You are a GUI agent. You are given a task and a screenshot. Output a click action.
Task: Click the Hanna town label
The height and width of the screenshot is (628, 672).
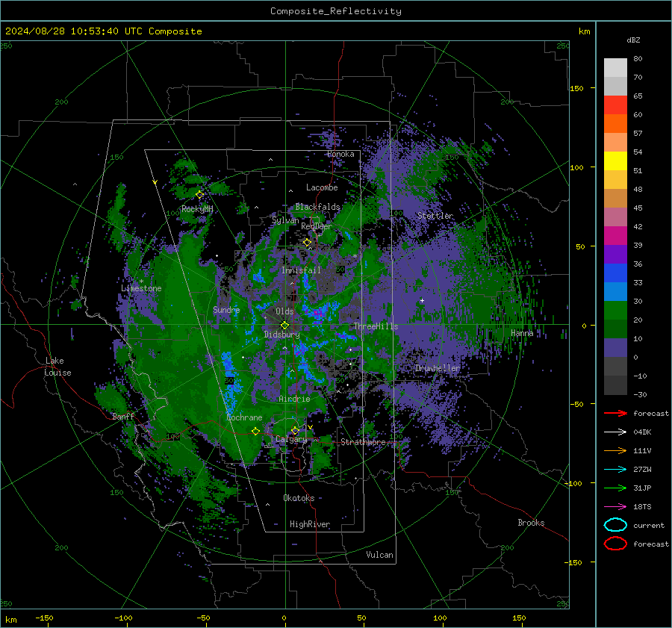(522, 332)
